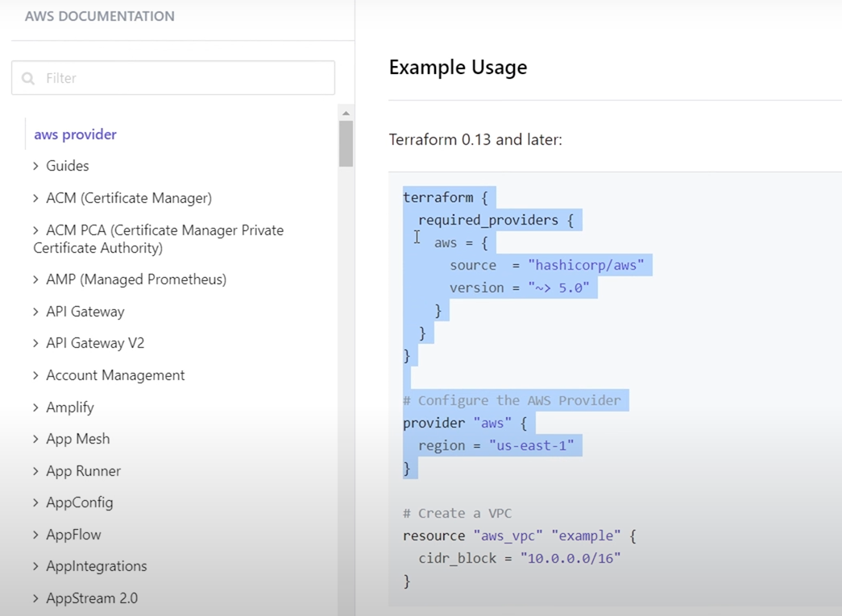The width and height of the screenshot is (842, 616).
Task: Expand the Account Management chevron
Action: click(x=36, y=375)
